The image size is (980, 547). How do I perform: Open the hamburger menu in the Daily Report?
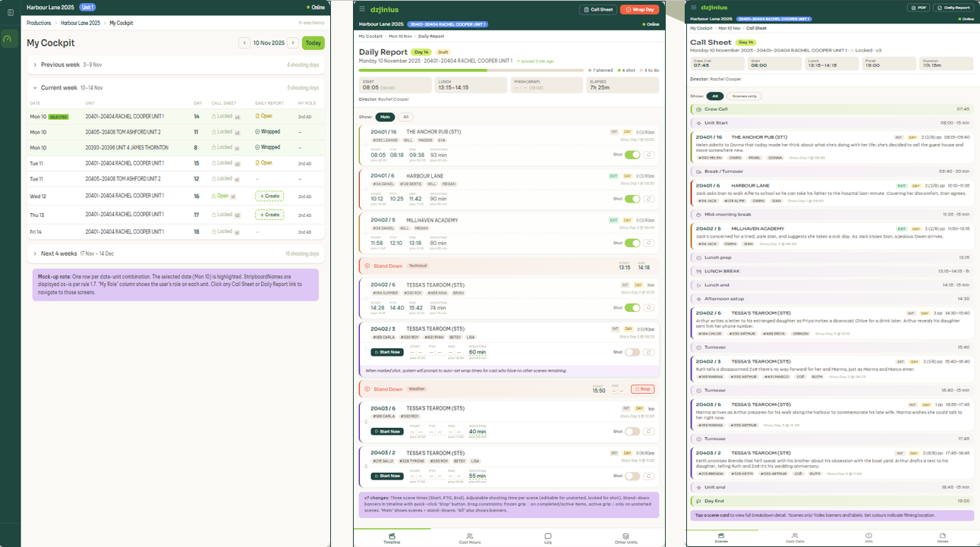(x=362, y=10)
